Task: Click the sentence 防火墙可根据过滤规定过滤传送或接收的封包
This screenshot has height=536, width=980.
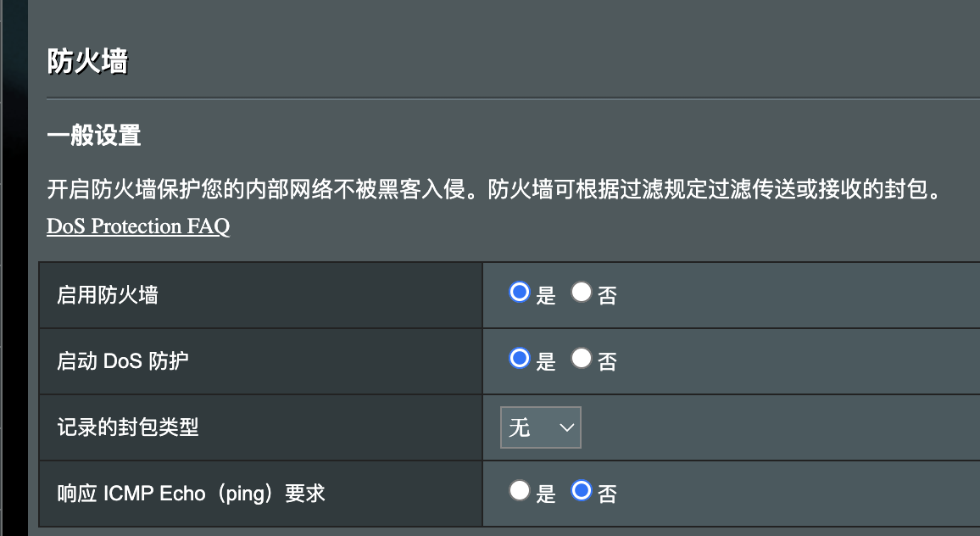Action: pyautogui.click(x=712, y=189)
